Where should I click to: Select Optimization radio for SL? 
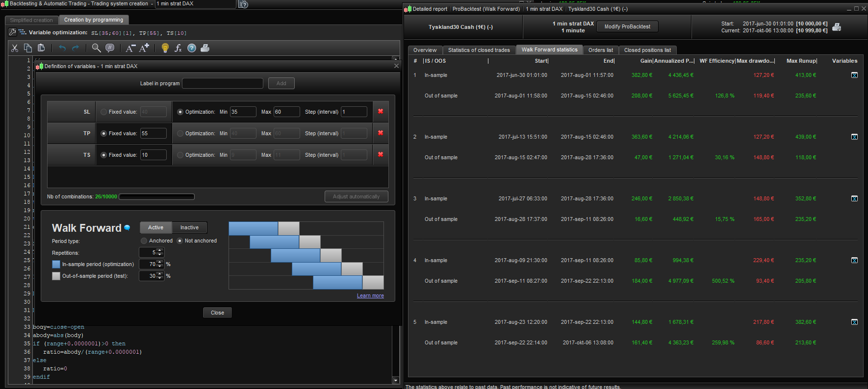coord(180,112)
